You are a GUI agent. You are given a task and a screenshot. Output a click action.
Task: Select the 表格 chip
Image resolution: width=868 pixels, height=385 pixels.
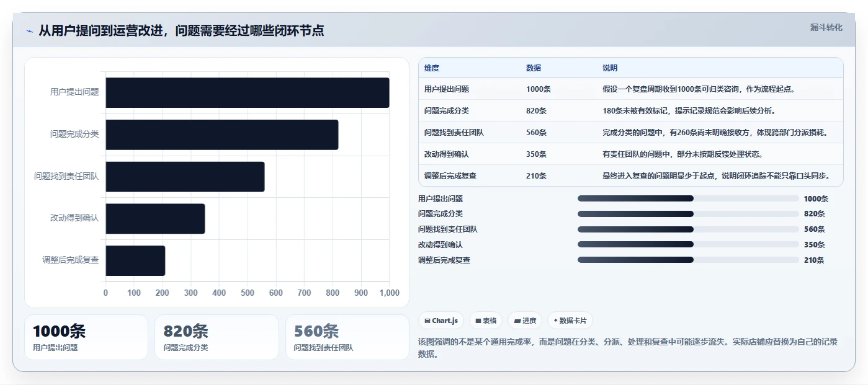[x=486, y=321]
